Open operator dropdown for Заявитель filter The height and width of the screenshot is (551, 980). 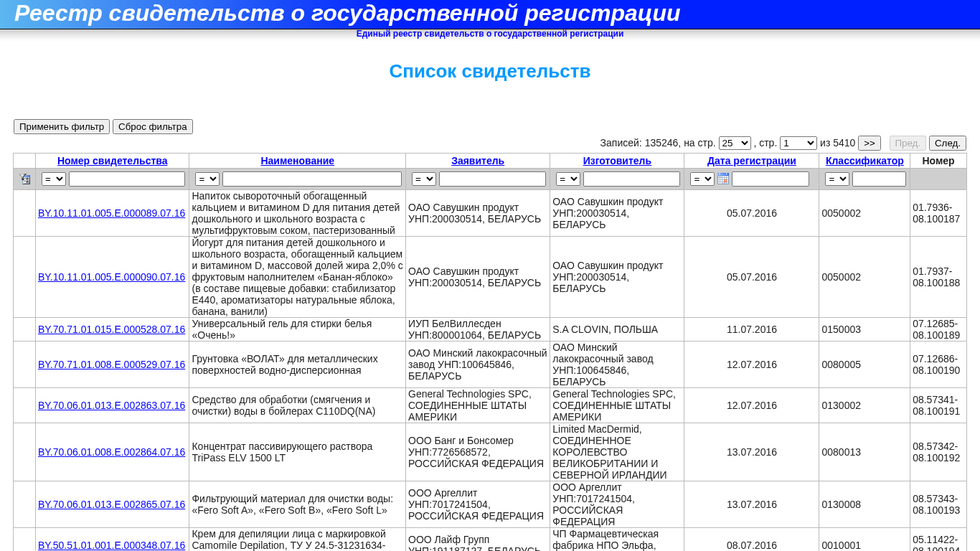point(424,179)
